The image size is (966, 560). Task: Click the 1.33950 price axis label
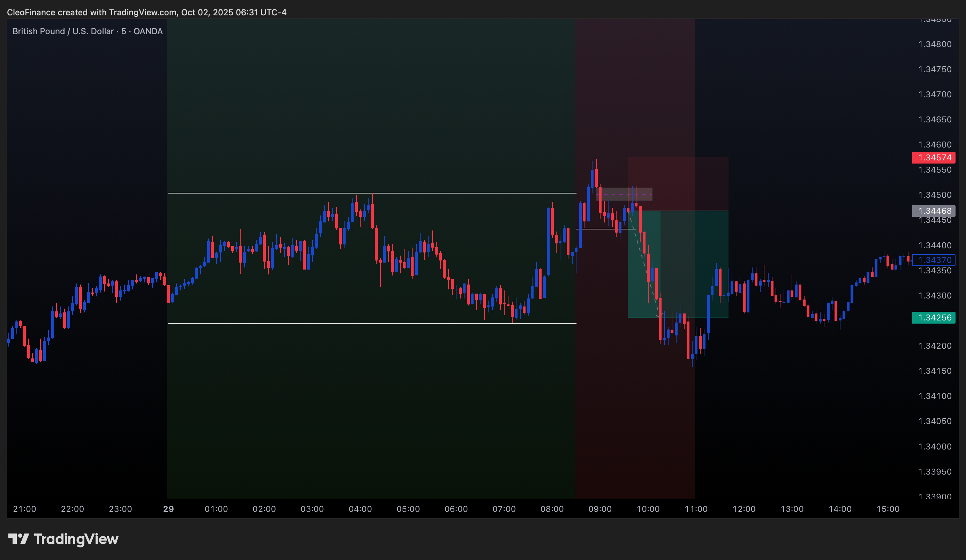(x=935, y=471)
